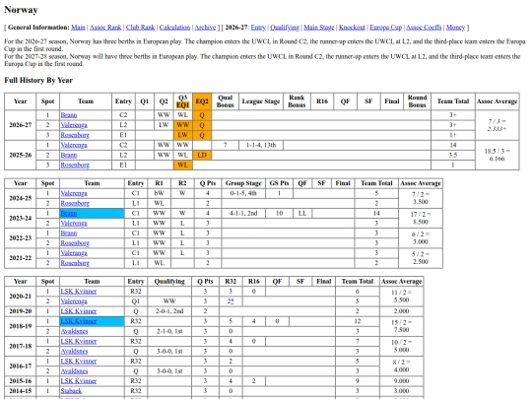Open Valerenga in the 2024-25 row
This screenshot has height=399, width=532.
(x=74, y=193)
